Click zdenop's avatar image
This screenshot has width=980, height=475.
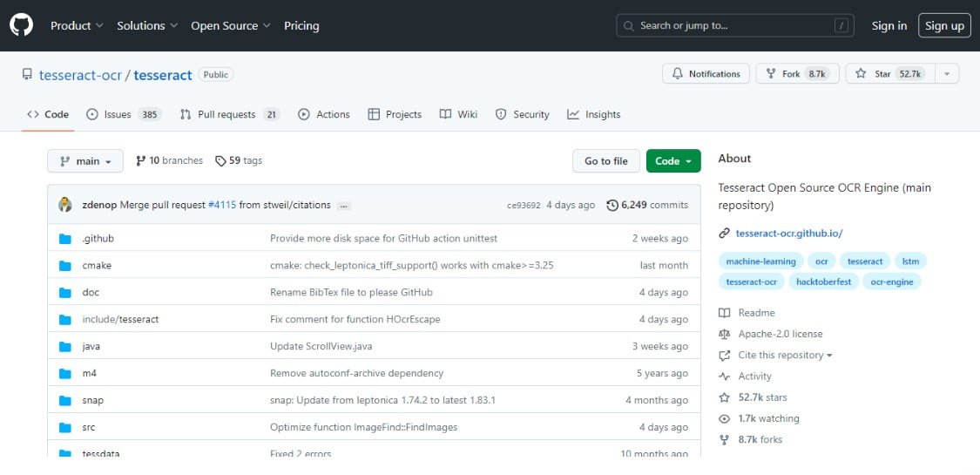pyautogui.click(x=65, y=205)
